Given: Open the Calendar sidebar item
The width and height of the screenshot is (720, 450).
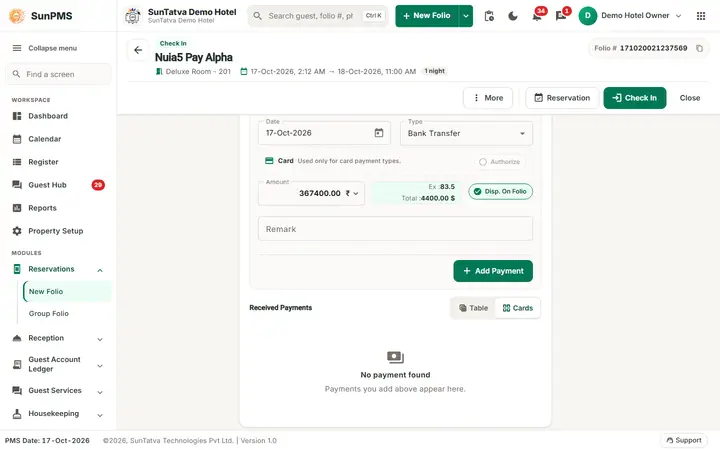Looking at the screenshot, I should click(58, 139).
